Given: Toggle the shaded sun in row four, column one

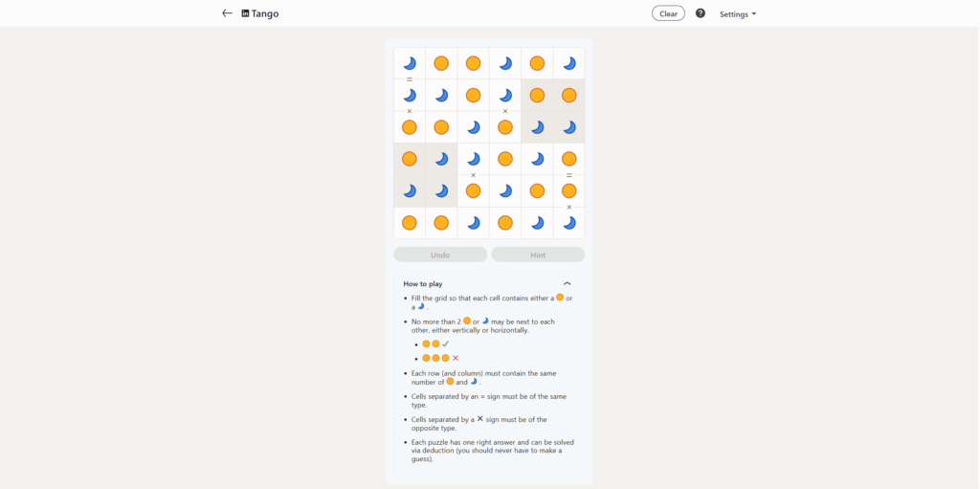Looking at the screenshot, I should tap(410, 159).
